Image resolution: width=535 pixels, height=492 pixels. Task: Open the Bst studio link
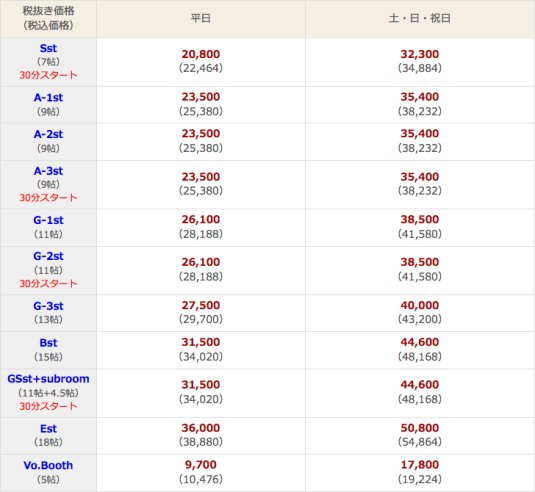[48, 343]
